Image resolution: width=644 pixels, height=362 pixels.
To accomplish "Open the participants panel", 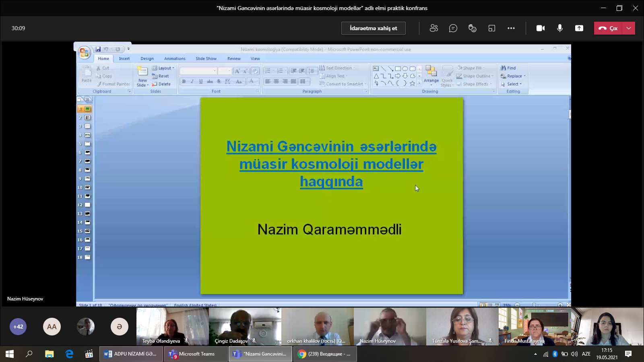I will (x=433, y=28).
